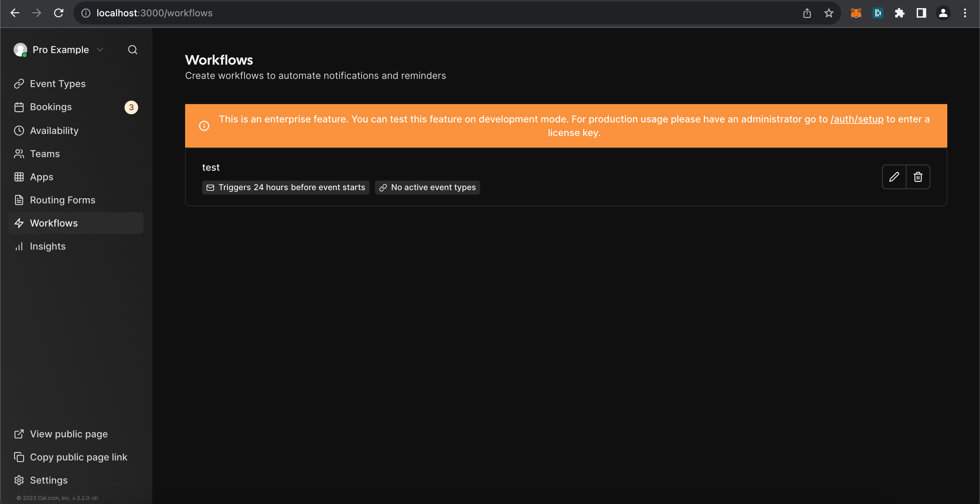Expand the Pro Example account dropdown
This screenshot has width=980, height=504.
pos(100,49)
